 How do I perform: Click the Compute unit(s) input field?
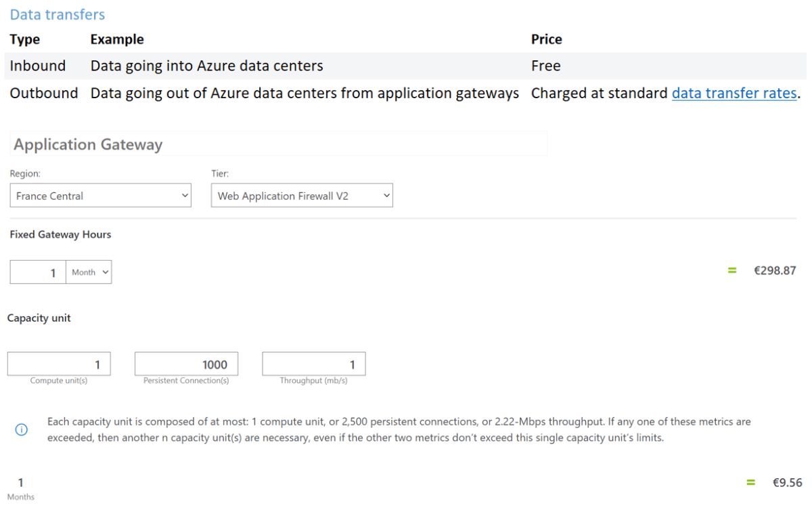pos(58,364)
